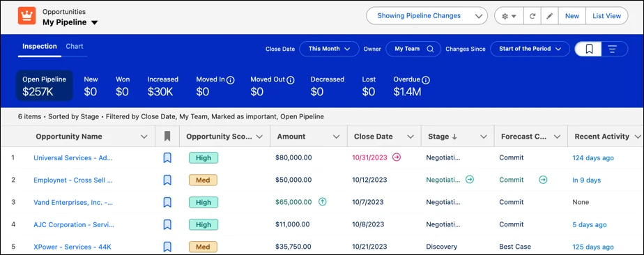644x255 pixels.
Task: Open the Showing Pipeline Changes dropdown
Action: click(x=427, y=16)
